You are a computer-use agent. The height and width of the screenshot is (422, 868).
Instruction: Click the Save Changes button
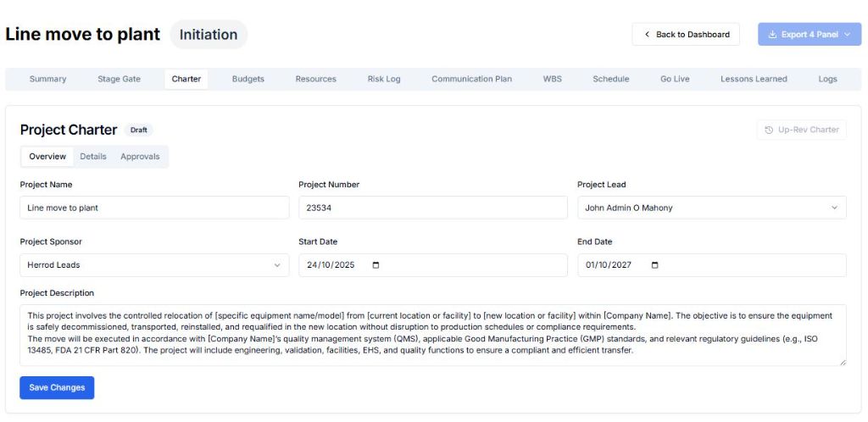[x=57, y=388]
